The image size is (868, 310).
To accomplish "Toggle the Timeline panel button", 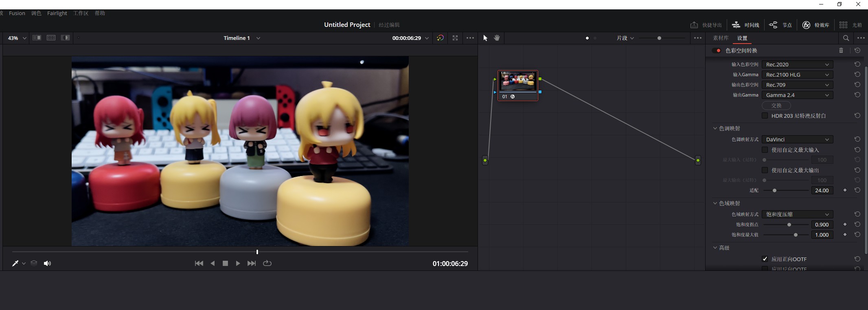I will (745, 25).
